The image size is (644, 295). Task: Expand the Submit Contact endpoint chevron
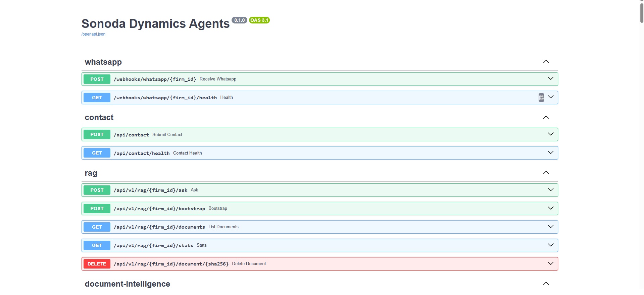coord(551,134)
